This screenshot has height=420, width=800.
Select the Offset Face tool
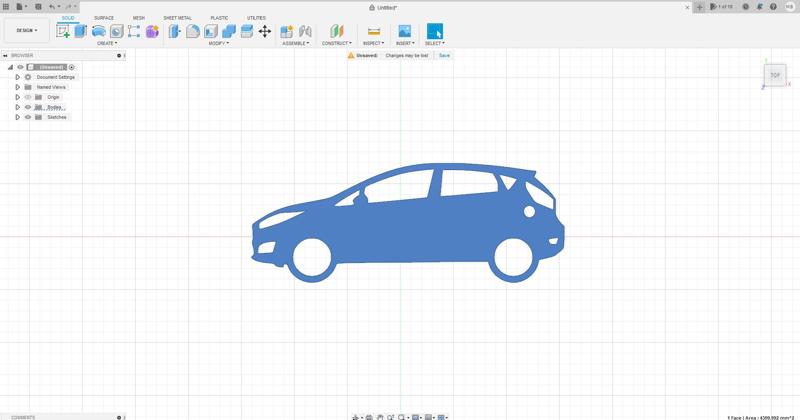(x=246, y=31)
